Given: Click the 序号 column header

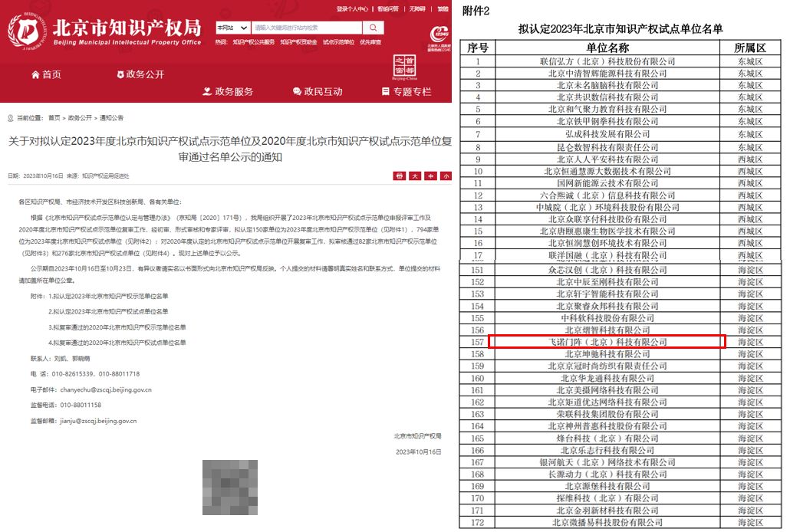Looking at the screenshot, I should (478, 48).
